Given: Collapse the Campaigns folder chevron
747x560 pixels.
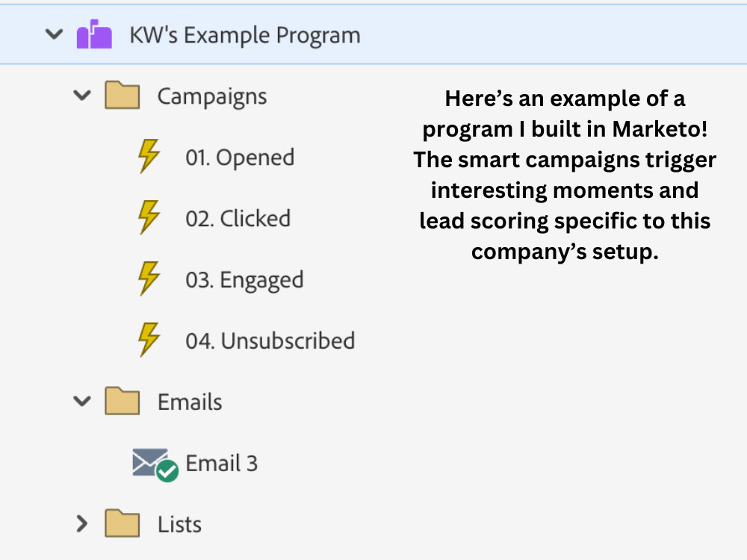Looking at the screenshot, I should coord(82,96).
